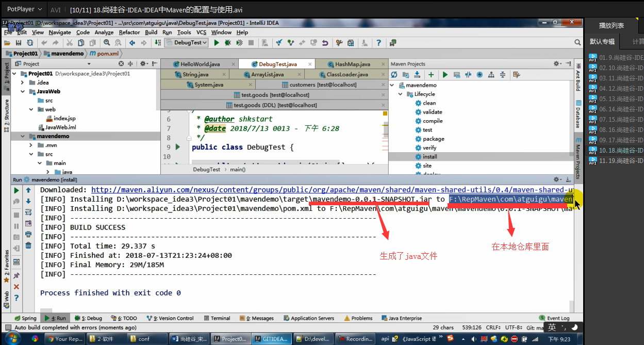Image resolution: width=644 pixels, height=345 pixels.
Task: Expand the .mvn folder node
Action: 31,145
